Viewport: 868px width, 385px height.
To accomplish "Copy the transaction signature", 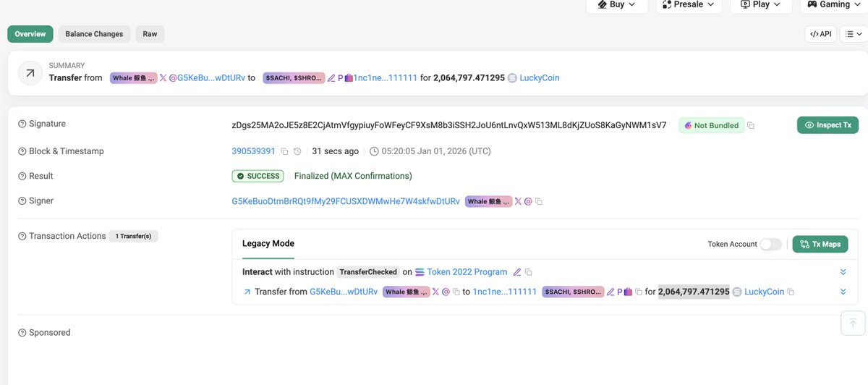I will tap(751, 126).
